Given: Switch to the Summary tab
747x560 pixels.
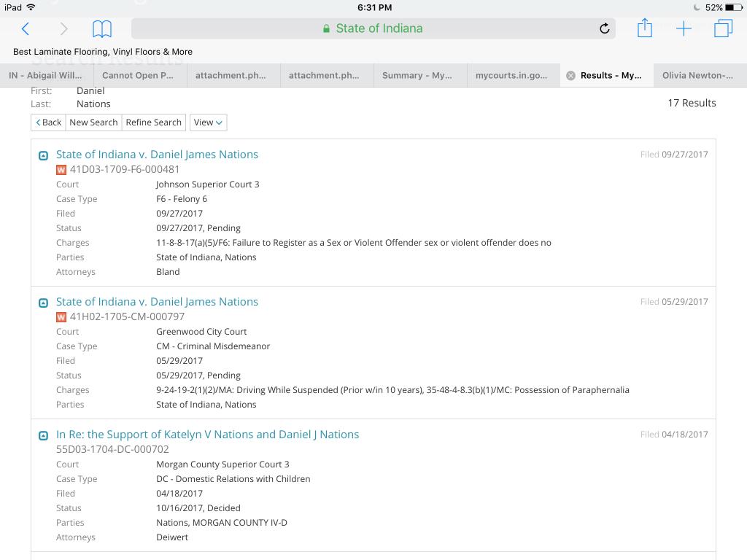Looking at the screenshot, I should [x=417, y=75].
